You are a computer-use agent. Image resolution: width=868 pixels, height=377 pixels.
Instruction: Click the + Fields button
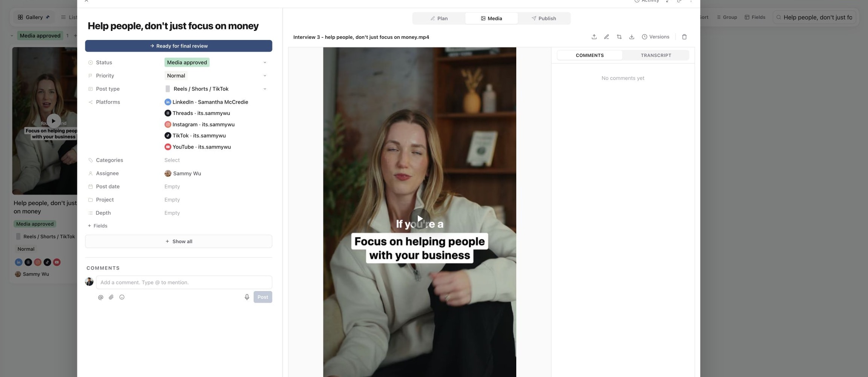coord(97,225)
